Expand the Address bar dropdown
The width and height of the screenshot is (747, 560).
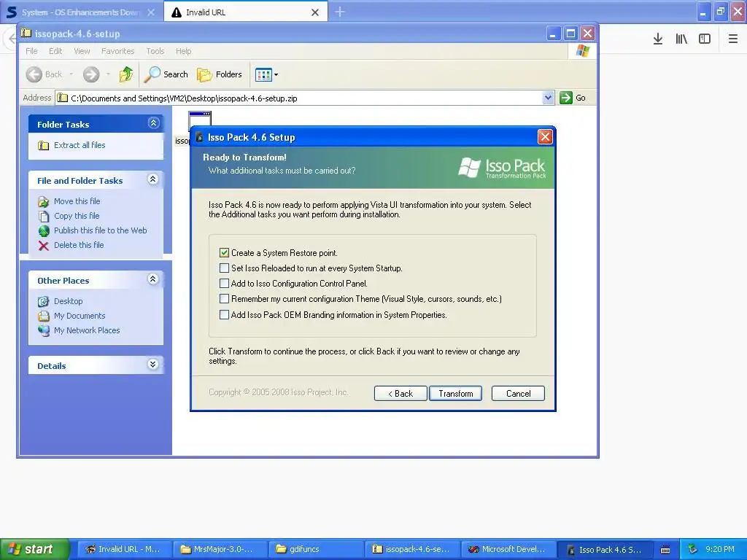click(548, 98)
